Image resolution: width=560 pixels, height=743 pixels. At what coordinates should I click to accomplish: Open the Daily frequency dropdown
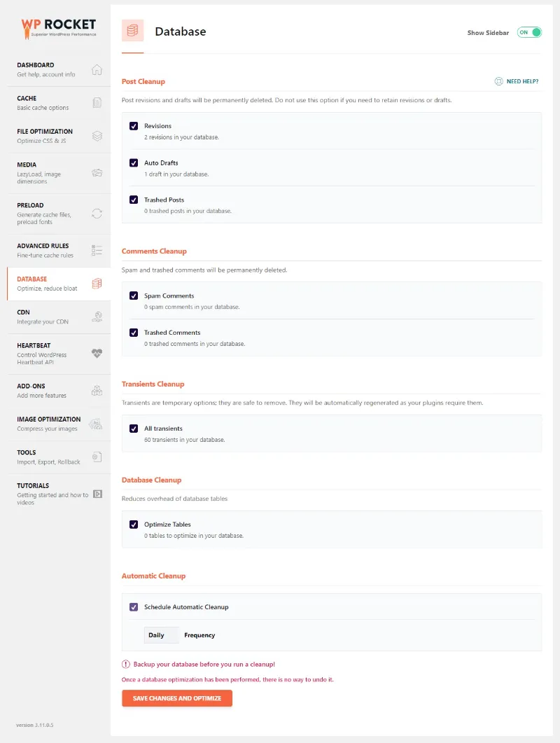161,634
